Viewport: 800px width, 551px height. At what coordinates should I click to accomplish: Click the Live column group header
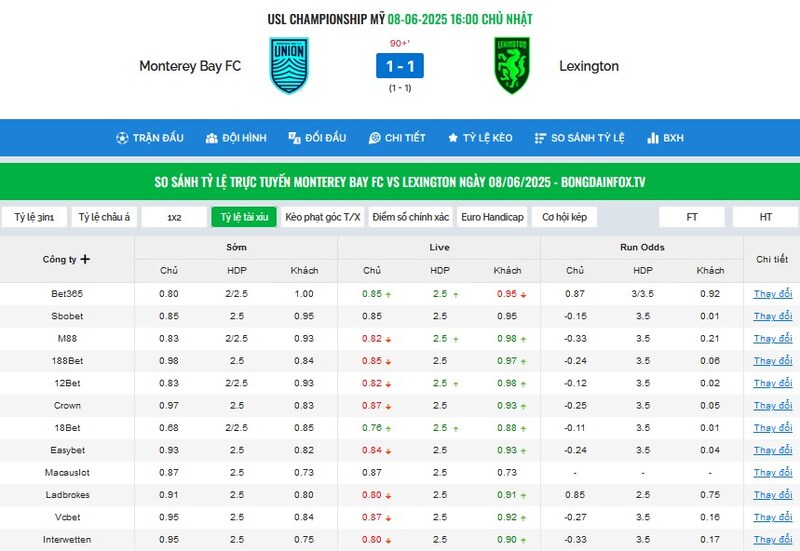tap(439, 247)
